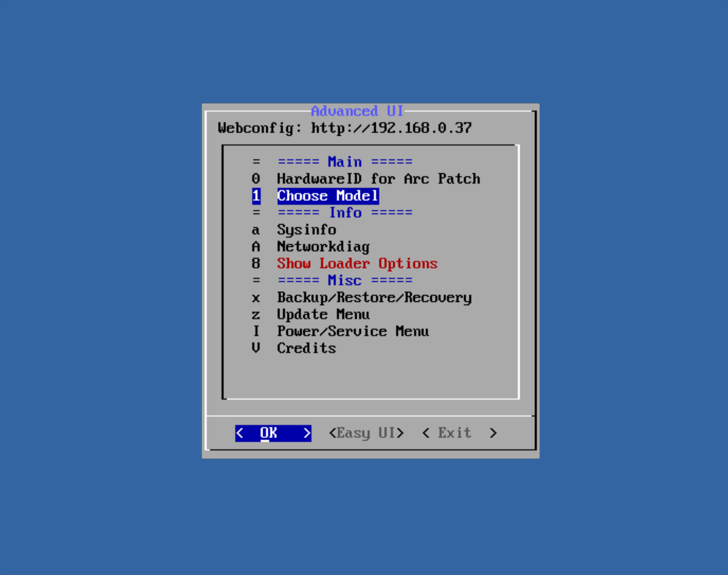Image resolution: width=728 pixels, height=575 pixels.
Task: Click the Main section header
Action: (345, 162)
